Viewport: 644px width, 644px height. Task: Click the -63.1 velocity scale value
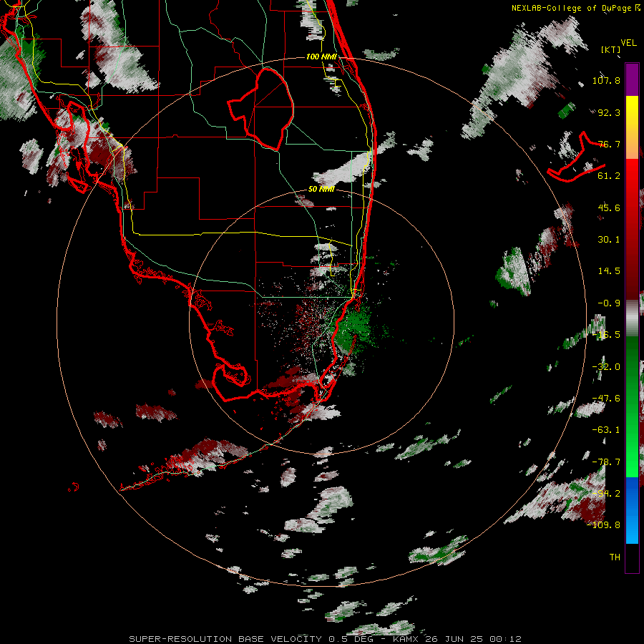coord(606,430)
